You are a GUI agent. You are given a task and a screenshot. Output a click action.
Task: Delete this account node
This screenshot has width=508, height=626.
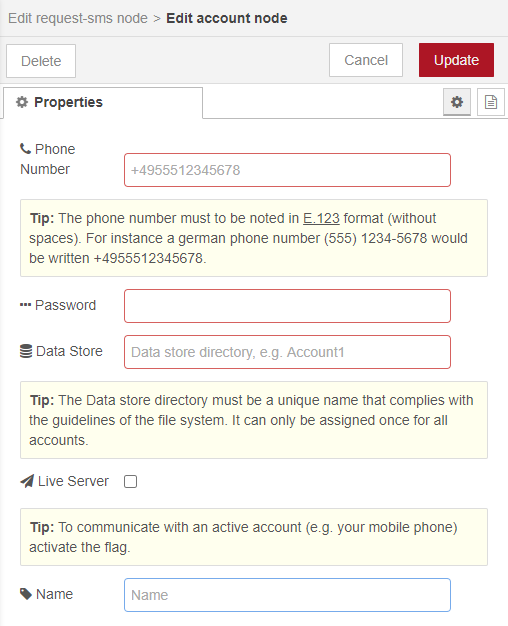41,61
